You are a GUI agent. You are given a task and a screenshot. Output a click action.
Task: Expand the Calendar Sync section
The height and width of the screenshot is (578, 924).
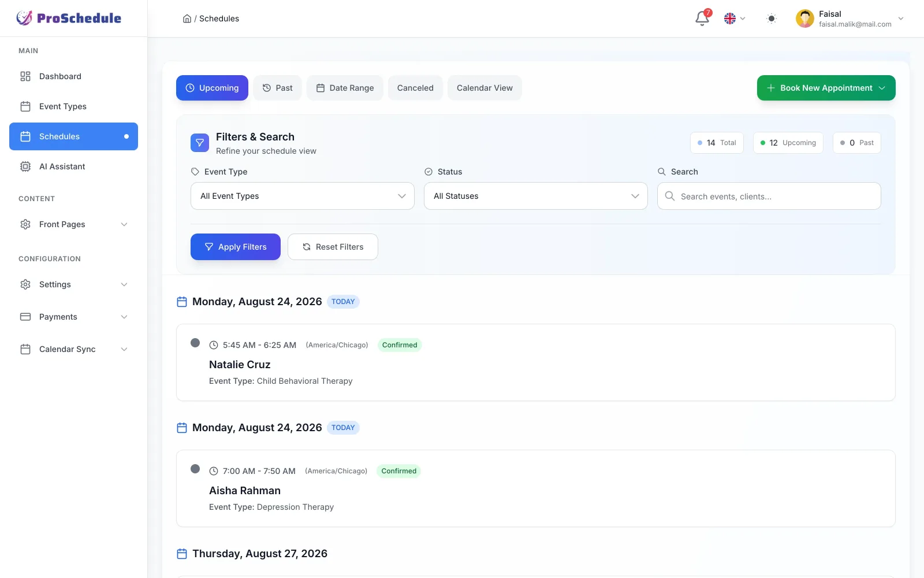(x=74, y=349)
